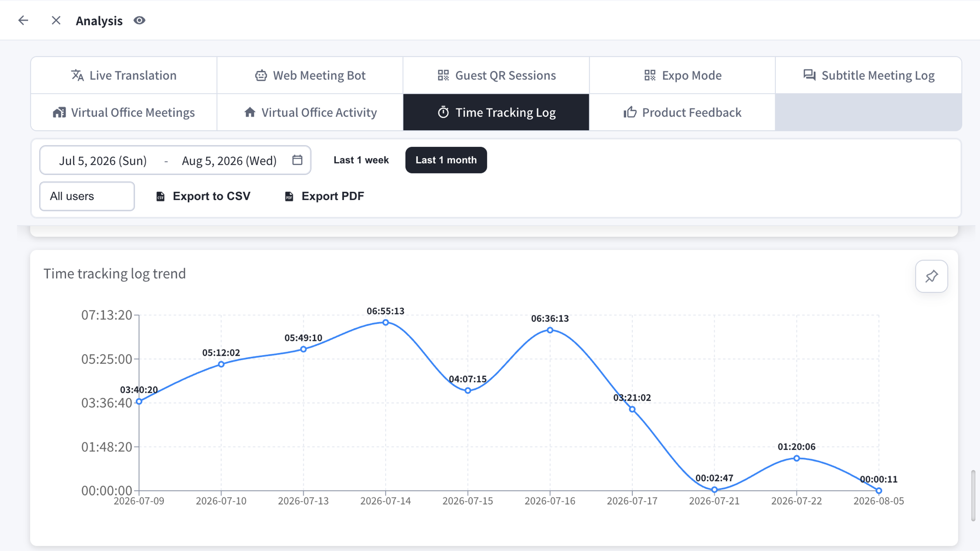Screen dimensions: 980x551
Task: Pin the time tracking trend chart
Action: (932, 277)
